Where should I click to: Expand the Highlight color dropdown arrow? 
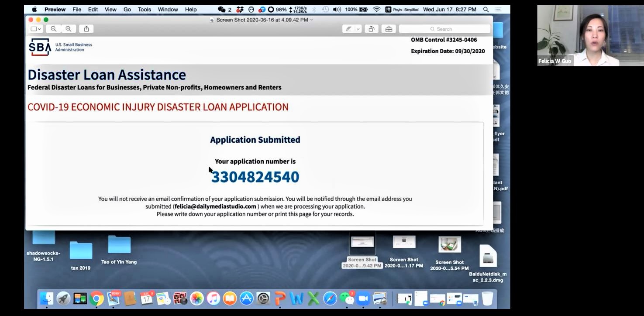coord(358,29)
